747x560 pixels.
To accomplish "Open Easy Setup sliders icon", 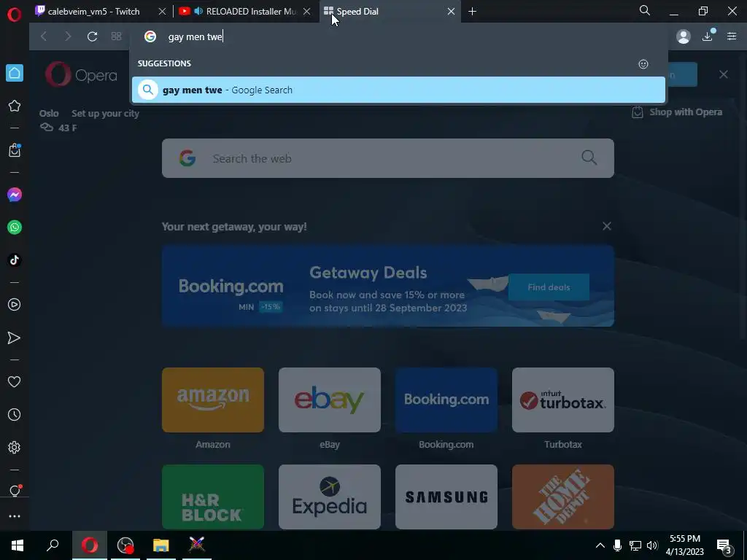I will [x=732, y=36].
